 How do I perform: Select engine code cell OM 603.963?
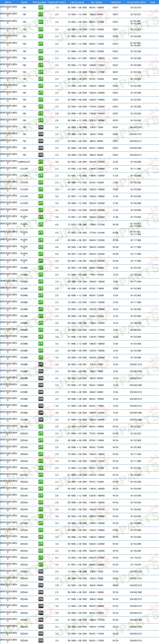136,620
